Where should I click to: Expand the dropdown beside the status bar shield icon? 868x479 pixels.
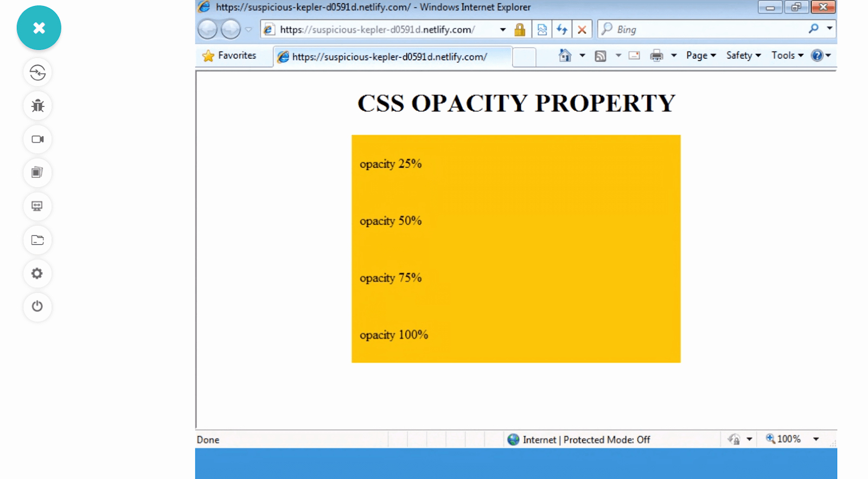pyautogui.click(x=749, y=439)
